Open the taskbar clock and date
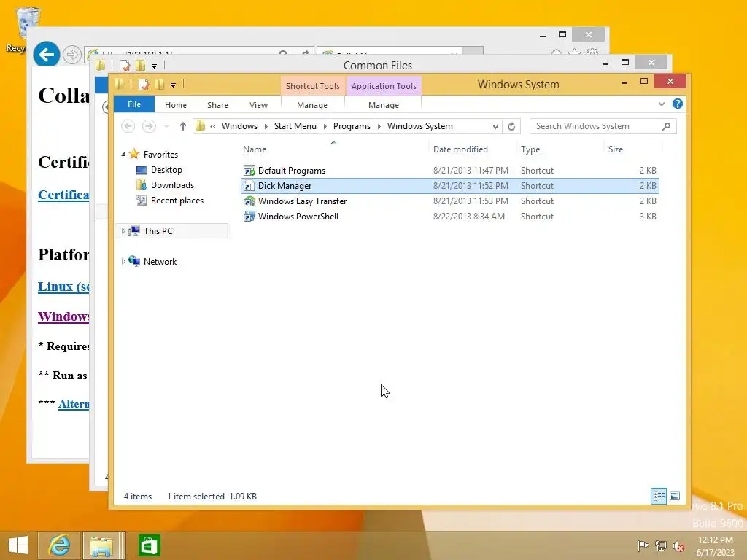Image resolution: width=747 pixels, height=560 pixels. (715, 546)
